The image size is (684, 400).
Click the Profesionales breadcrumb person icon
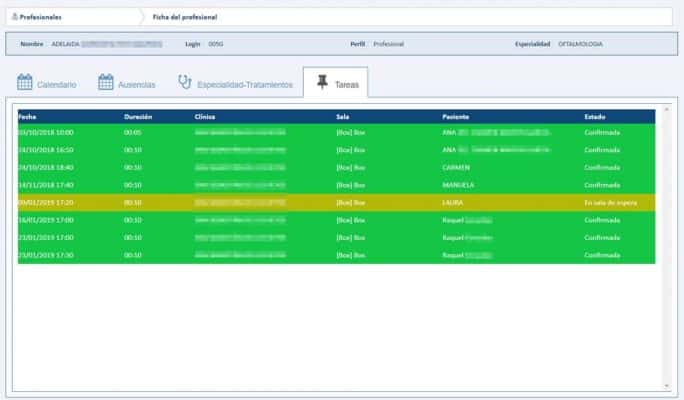[x=14, y=17]
